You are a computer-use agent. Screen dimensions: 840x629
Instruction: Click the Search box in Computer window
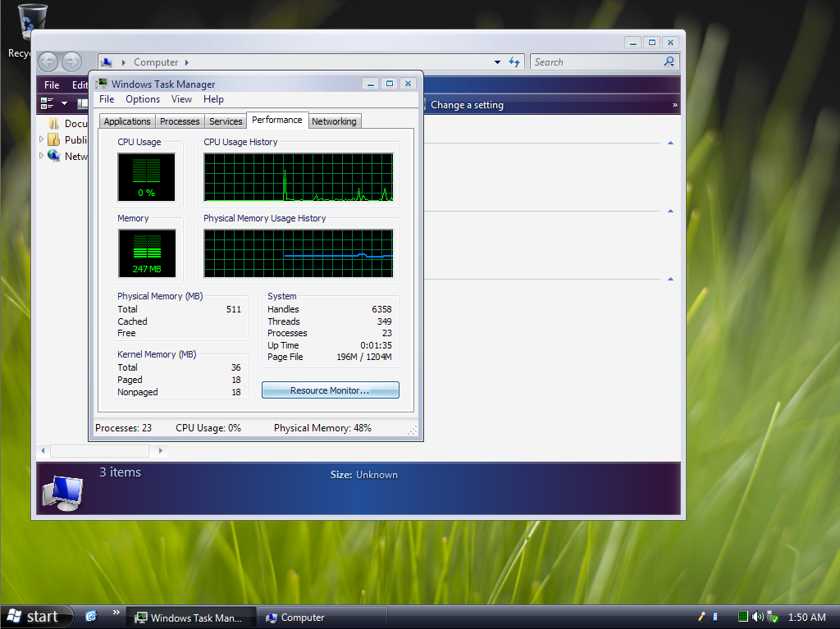(x=596, y=62)
